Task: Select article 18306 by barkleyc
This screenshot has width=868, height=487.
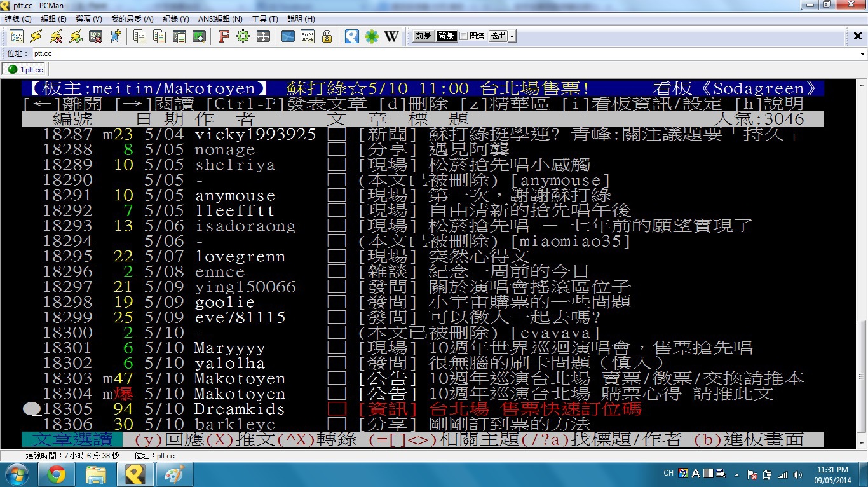Action: 423,424
